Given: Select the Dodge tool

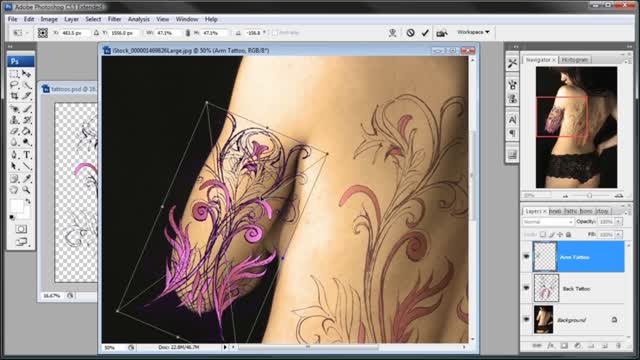Looking at the screenshot, I should point(27,142).
